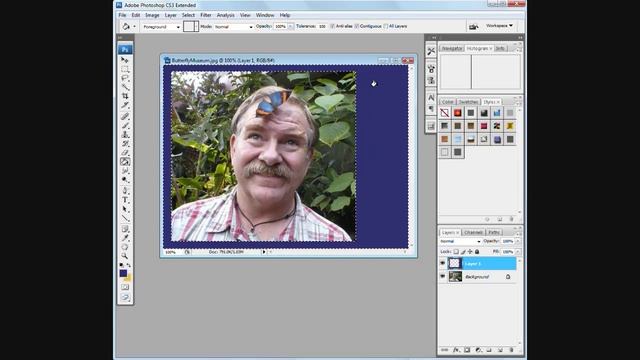Select the Eyedropper tool

[125, 238]
